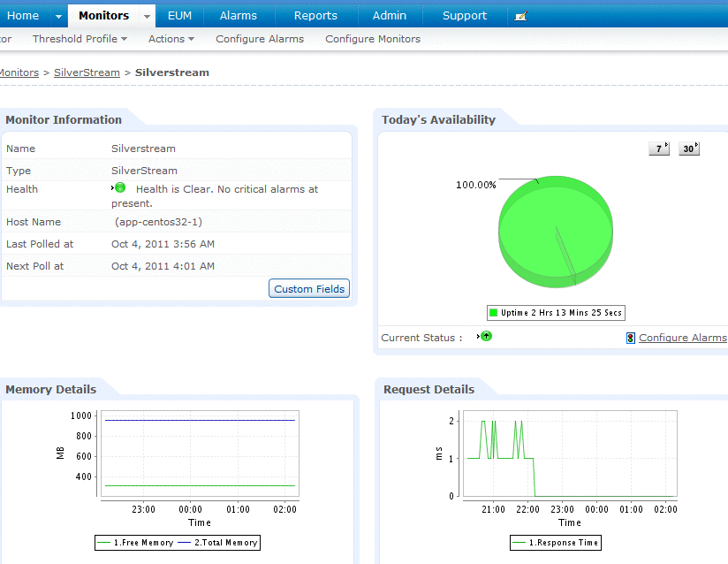Click the green Uptime legend swatch
This screenshot has width=728, height=564.
tap(493, 312)
